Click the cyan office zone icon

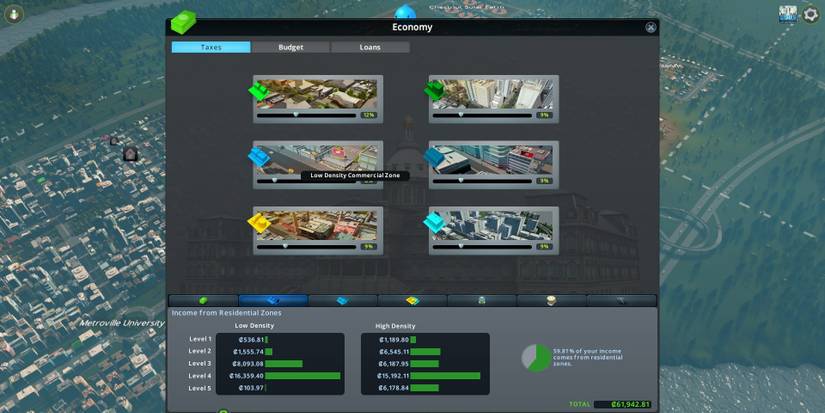coord(435,223)
